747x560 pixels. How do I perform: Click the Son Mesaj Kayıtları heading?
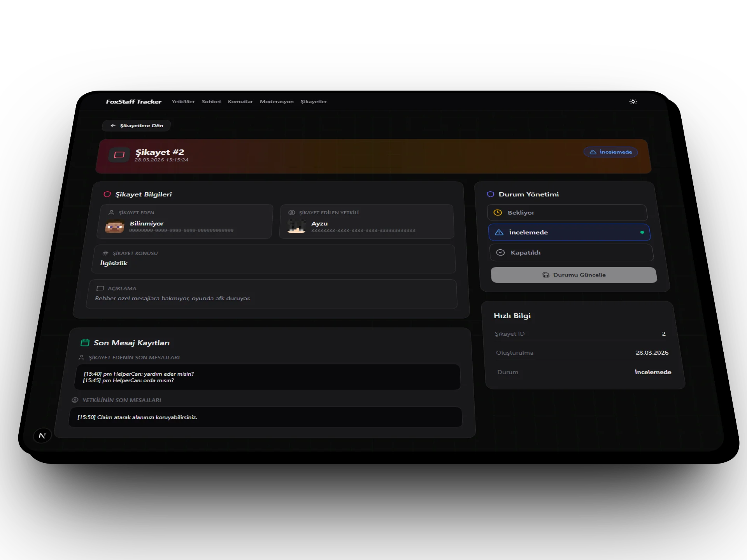pyautogui.click(x=132, y=343)
